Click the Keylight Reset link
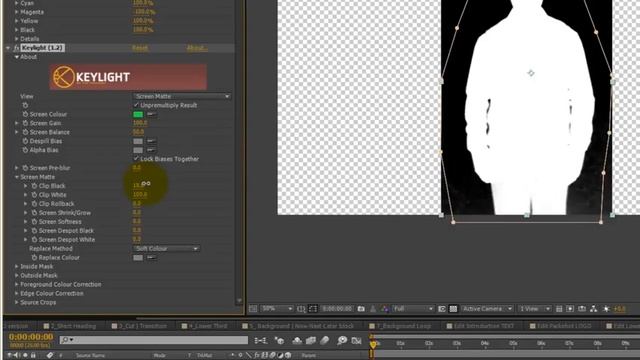 coord(140,48)
